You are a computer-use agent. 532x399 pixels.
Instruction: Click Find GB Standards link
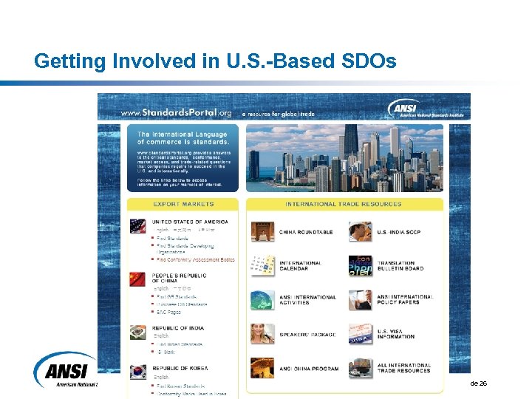coord(177,297)
